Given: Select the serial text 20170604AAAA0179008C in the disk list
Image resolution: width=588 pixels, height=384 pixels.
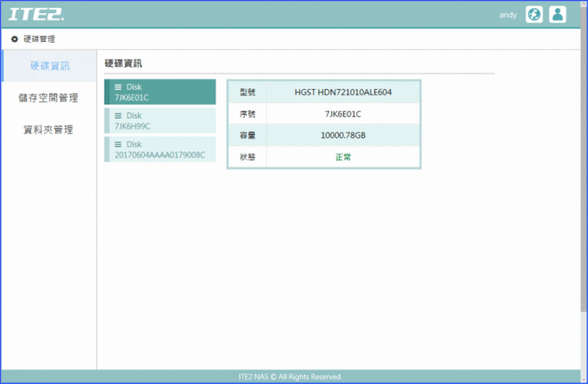Looking at the screenshot, I should click(x=160, y=154).
